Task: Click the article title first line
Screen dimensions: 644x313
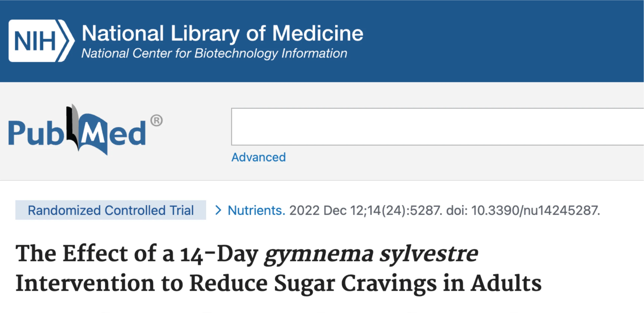Action: [247, 254]
